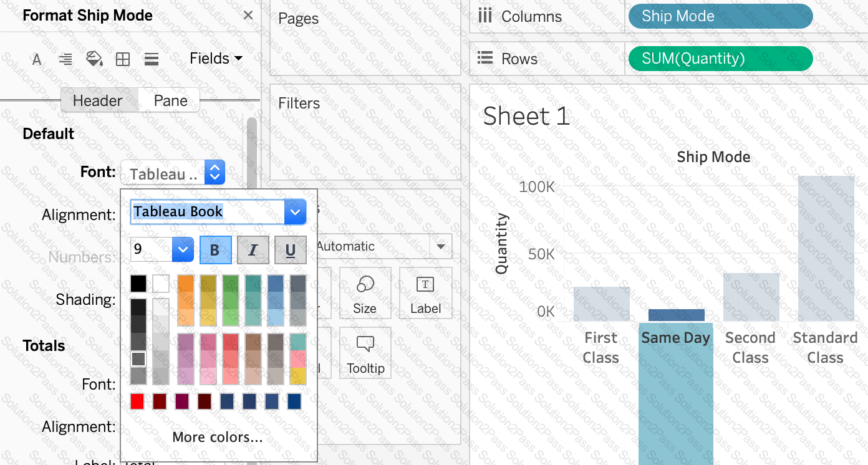Switch to the Header tab
The height and width of the screenshot is (465, 868).
(x=98, y=100)
